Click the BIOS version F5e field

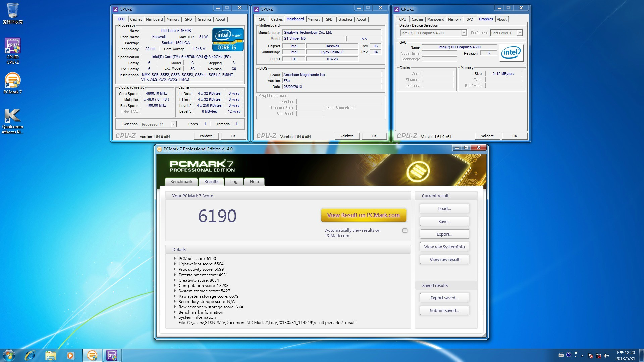click(x=332, y=81)
